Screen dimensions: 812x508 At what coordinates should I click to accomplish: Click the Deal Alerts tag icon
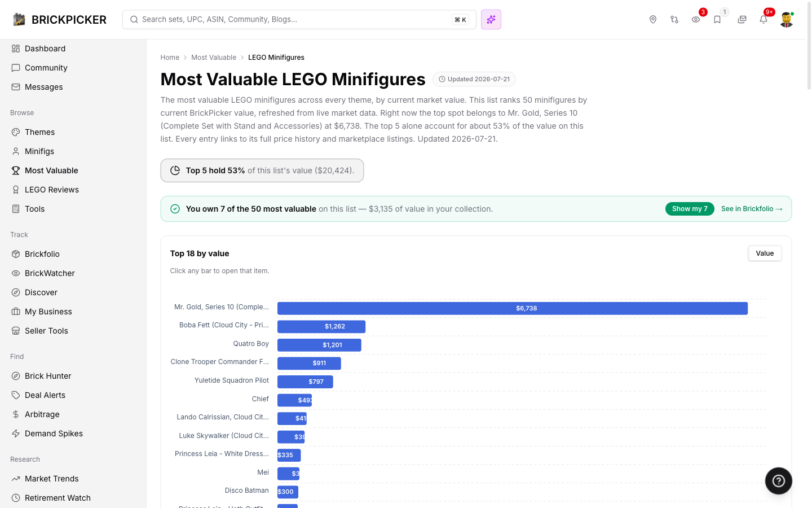tap(16, 395)
